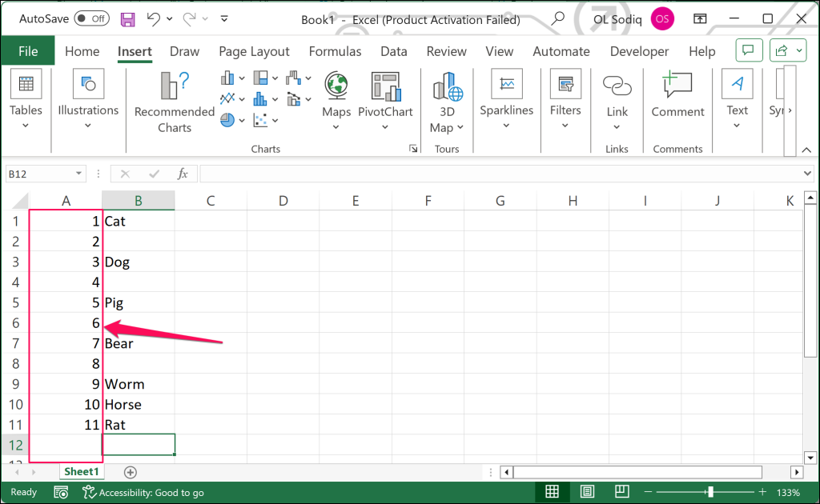Click the 133% zoom level

(x=788, y=492)
